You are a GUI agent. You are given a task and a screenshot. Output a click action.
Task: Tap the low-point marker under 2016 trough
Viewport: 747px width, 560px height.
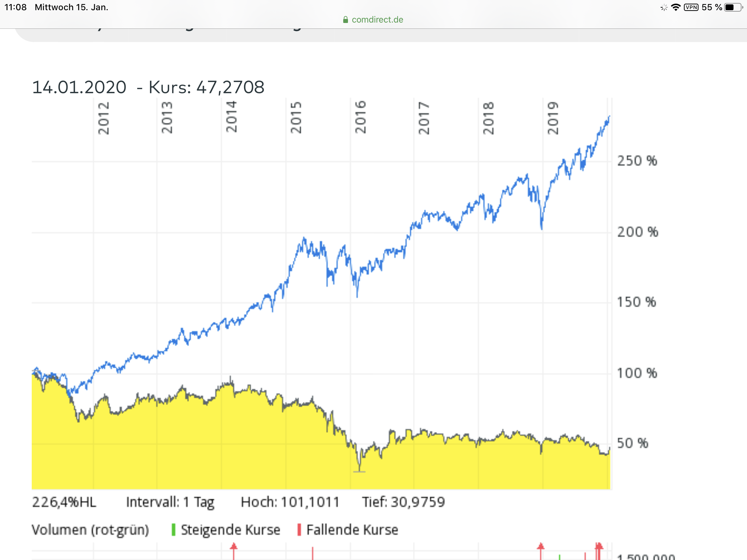click(359, 471)
